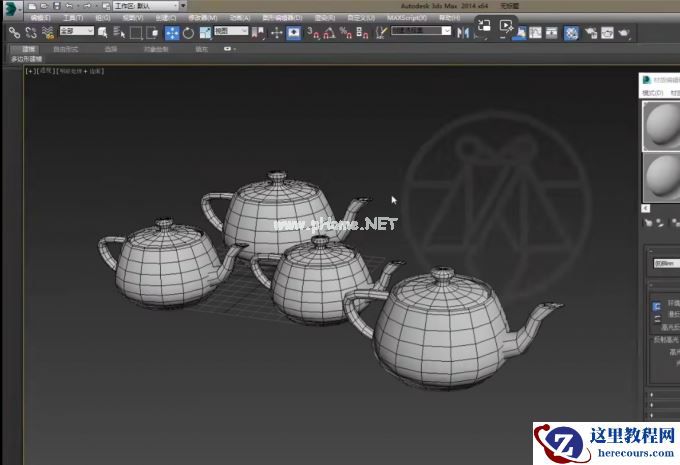680x465 pixels.
Task: Toggle the Material Editor toolbar icon
Action: pos(572,33)
